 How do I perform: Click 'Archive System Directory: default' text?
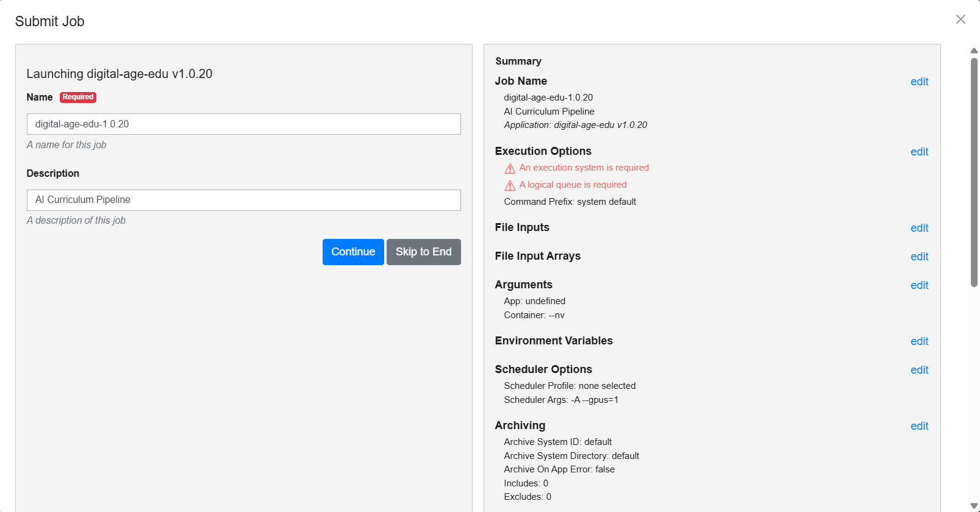(x=571, y=456)
